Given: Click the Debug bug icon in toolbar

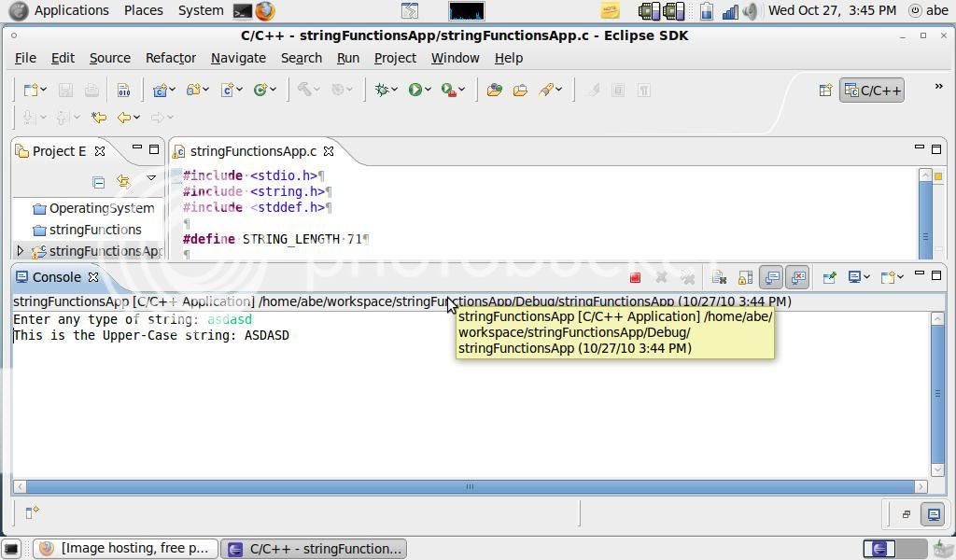Looking at the screenshot, I should pos(382,90).
